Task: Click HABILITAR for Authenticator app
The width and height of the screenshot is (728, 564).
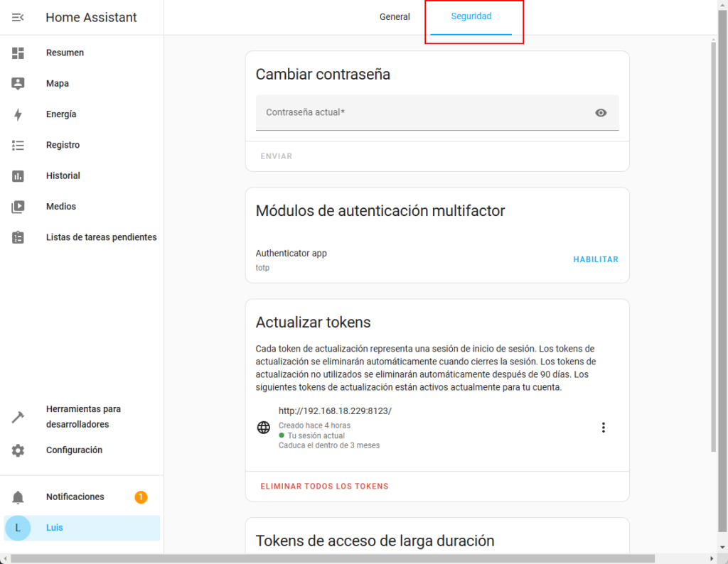Action: coord(596,260)
